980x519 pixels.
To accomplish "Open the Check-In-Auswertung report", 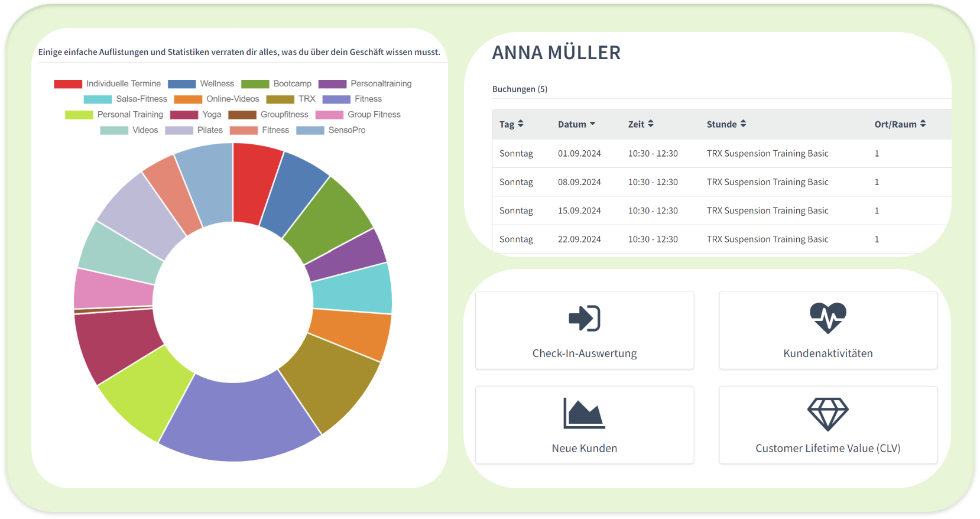I will click(x=584, y=353).
